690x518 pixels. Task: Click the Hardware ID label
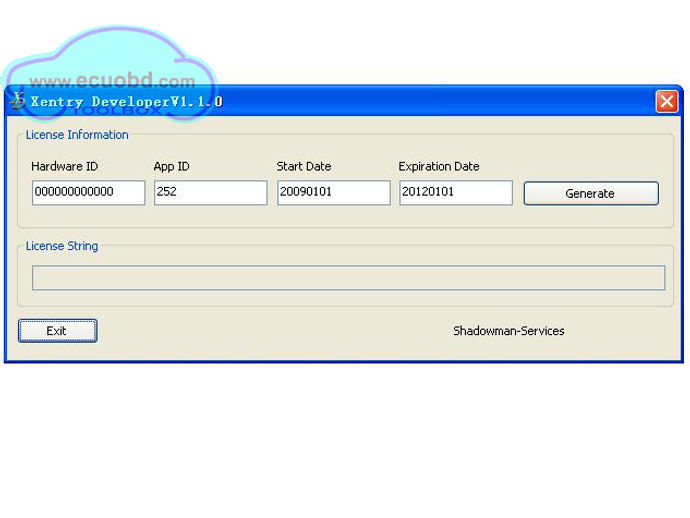click(x=65, y=166)
